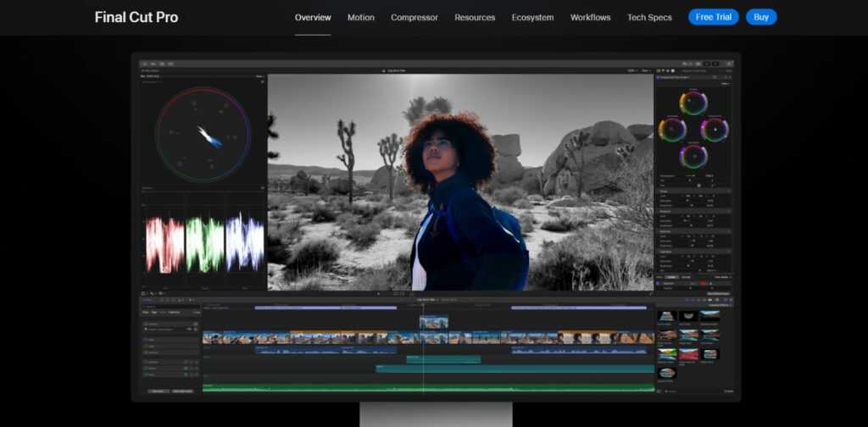
Task: Open the viewer zoom percentage dropdown
Action: point(632,70)
